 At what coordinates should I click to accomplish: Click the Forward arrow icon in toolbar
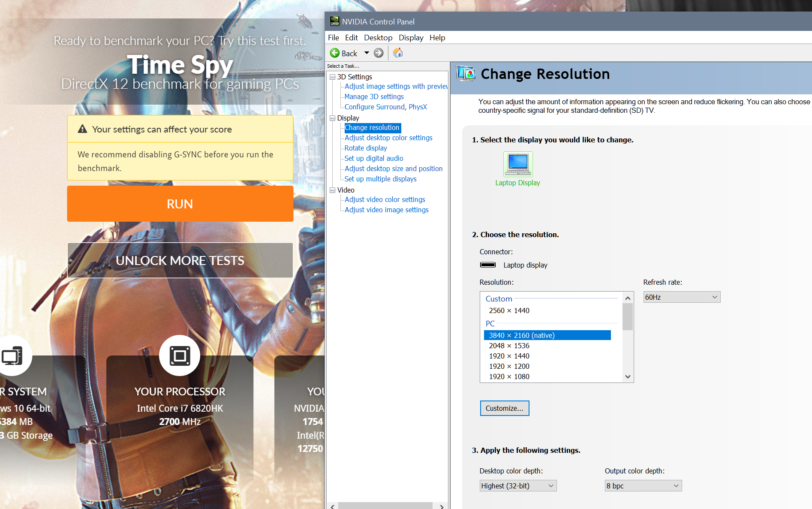tap(379, 53)
